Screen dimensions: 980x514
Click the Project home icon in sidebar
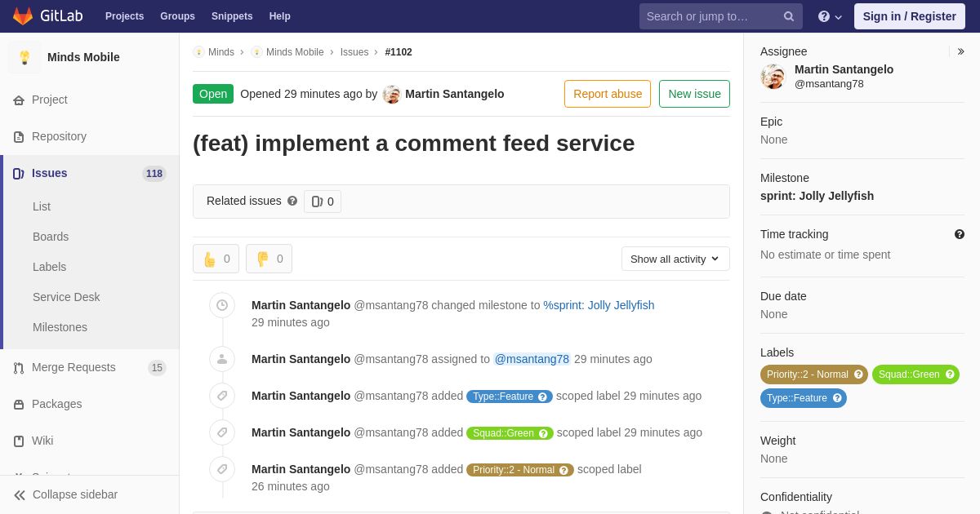coord(19,100)
